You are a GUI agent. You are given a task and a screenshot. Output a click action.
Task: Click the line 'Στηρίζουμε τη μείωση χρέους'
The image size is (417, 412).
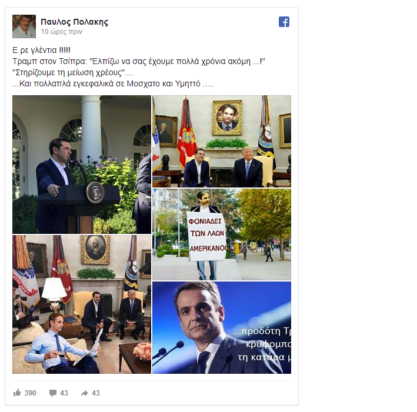tap(73, 73)
